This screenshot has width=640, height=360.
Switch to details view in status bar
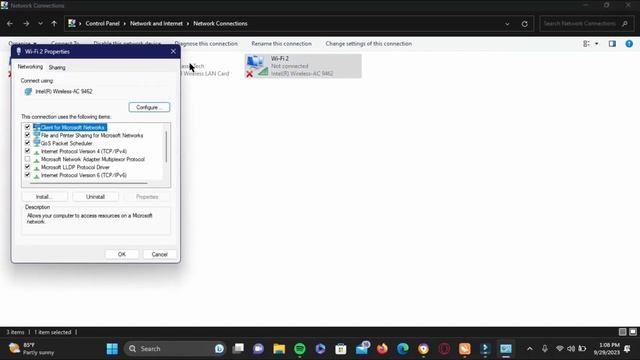tap(622, 332)
